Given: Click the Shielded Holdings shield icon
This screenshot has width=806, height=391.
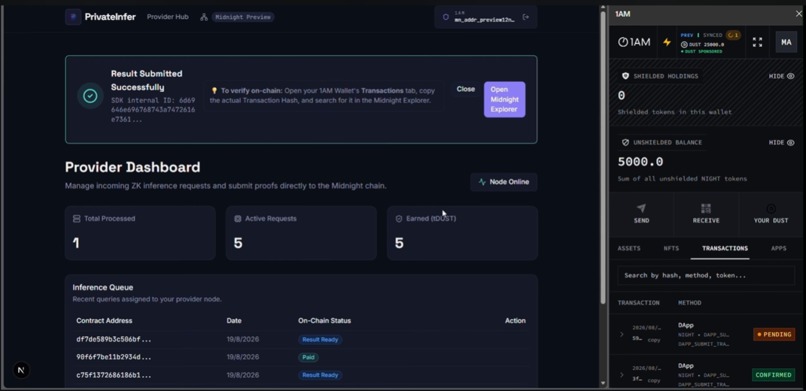Looking at the screenshot, I should (626, 76).
